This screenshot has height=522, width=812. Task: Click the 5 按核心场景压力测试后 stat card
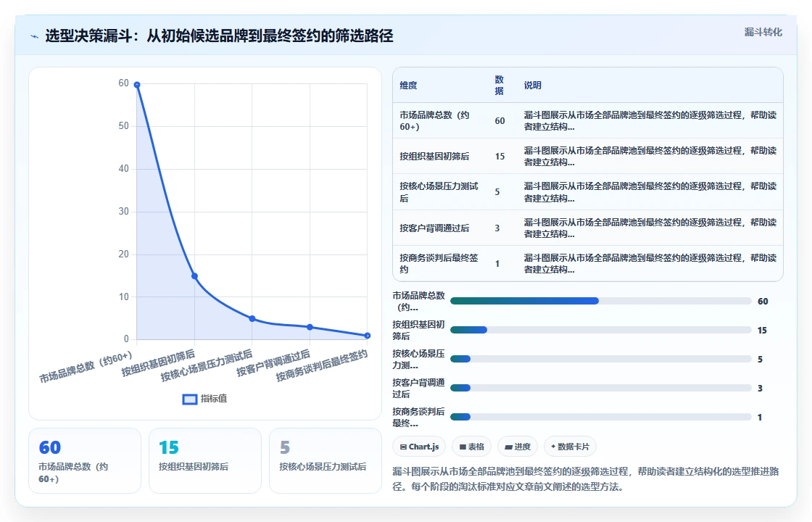click(x=326, y=461)
